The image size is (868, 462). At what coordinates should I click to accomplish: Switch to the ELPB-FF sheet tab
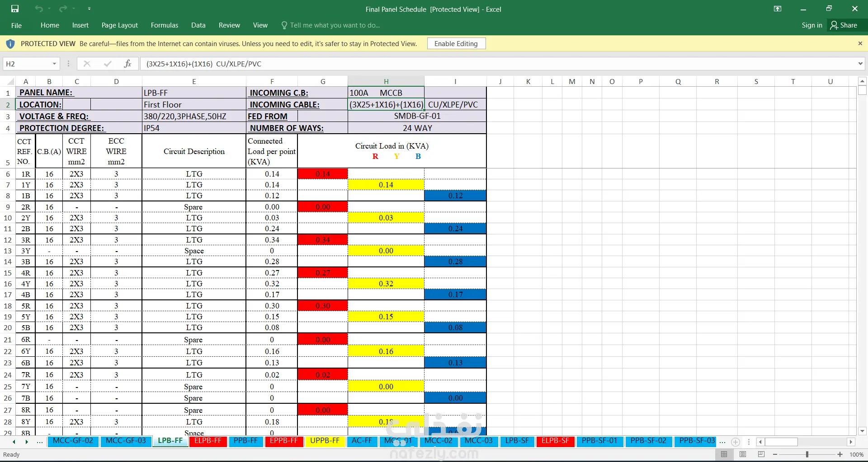[208, 441]
